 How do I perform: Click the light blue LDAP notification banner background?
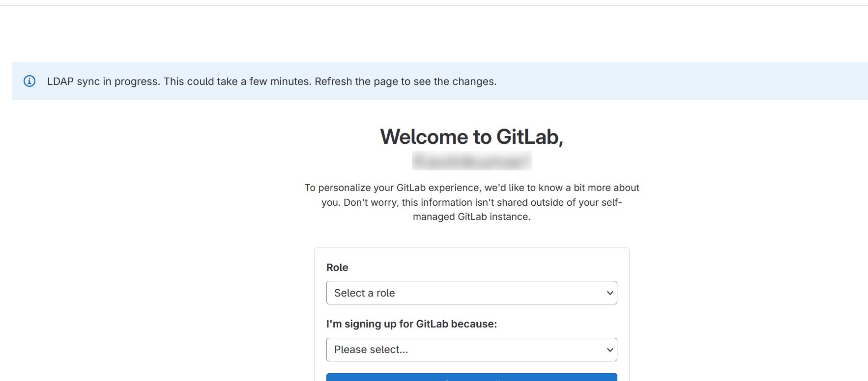pos(688,81)
